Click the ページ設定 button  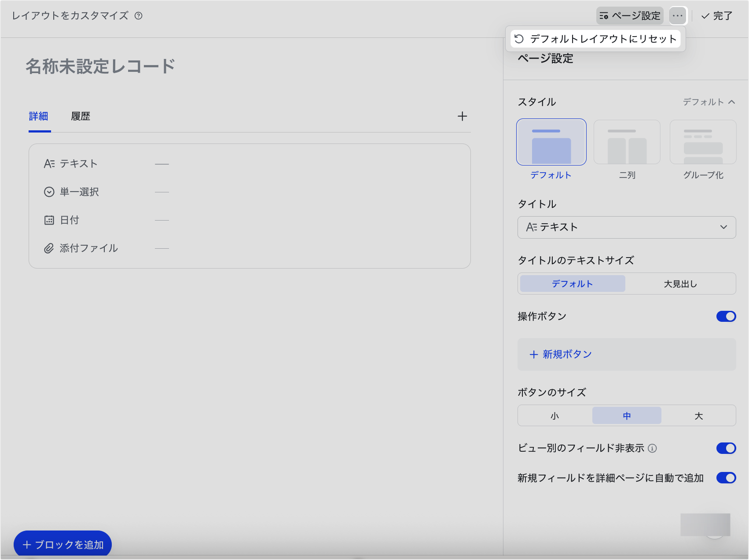coord(630,16)
